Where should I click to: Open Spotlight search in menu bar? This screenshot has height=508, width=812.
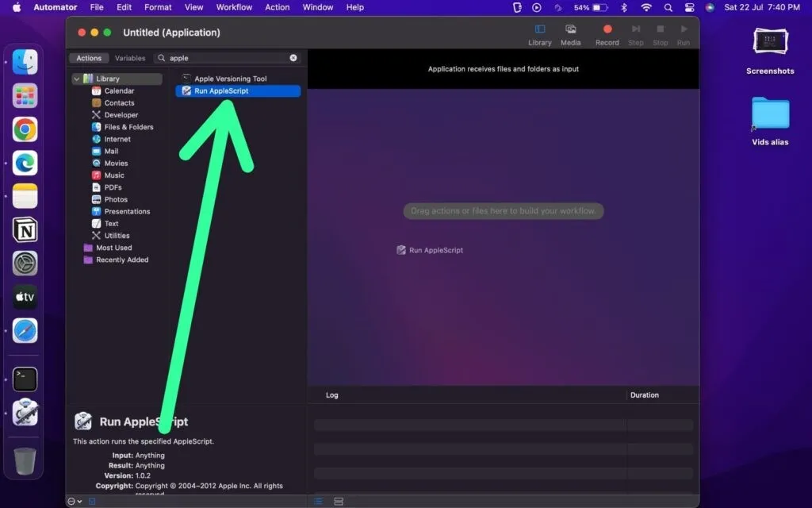(x=668, y=7)
